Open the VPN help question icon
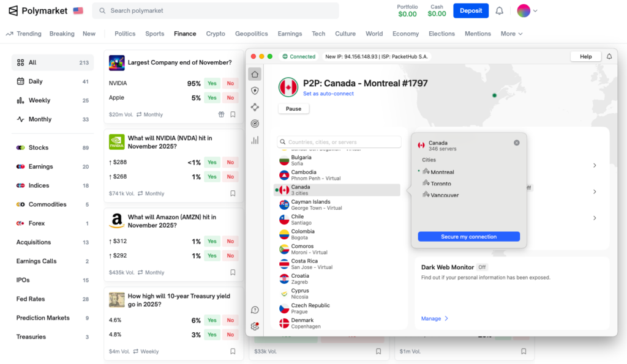Viewport: 627px width, 364px height. pyautogui.click(x=255, y=310)
